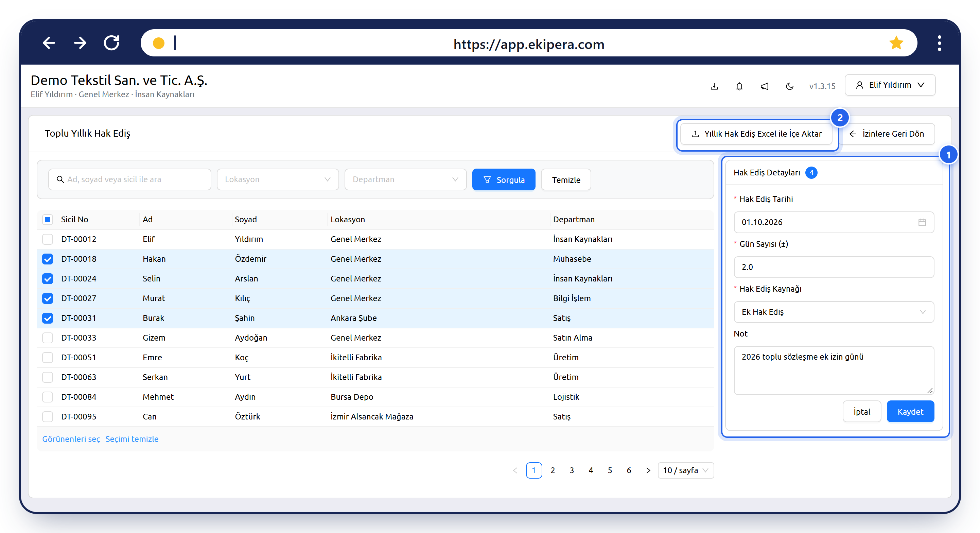Viewport: 980px width, 533px height.
Task: Click the Gün Sayısı input field
Action: [834, 267]
